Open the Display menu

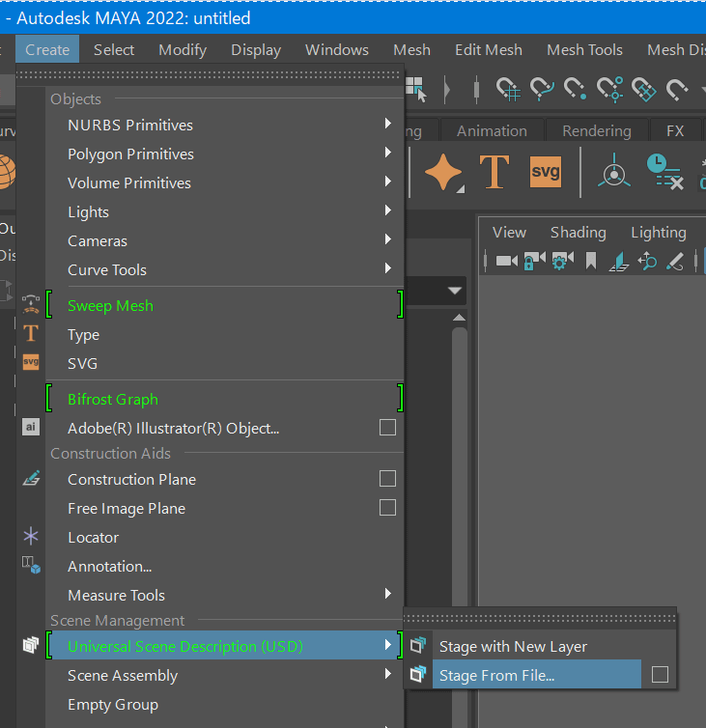(x=256, y=49)
